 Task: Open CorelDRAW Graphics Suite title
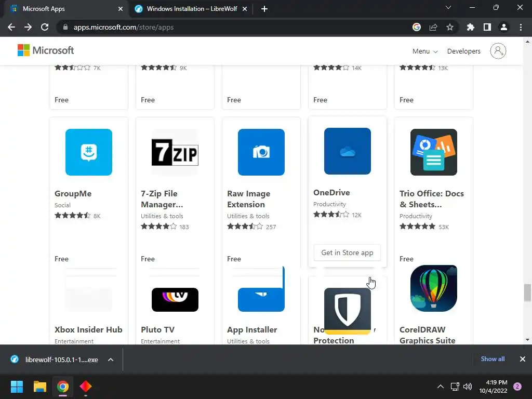coord(428,335)
